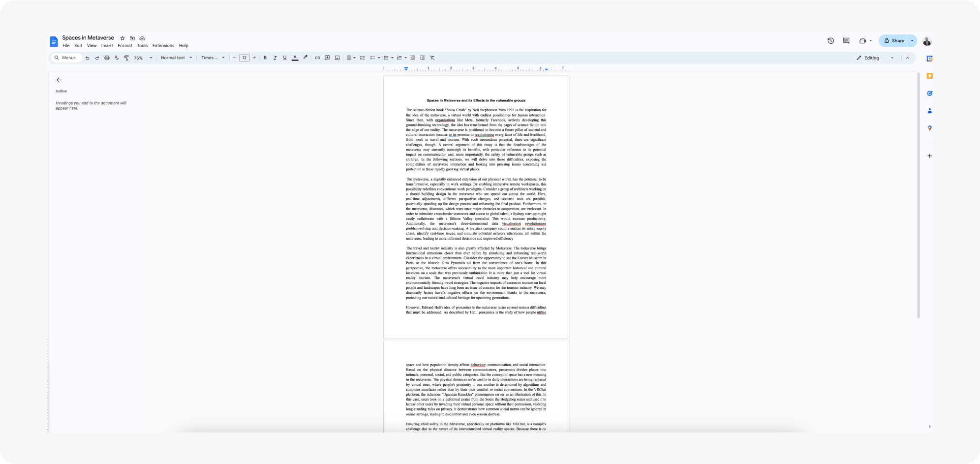980x464 pixels.
Task: Open the View menu
Action: pos(92,46)
